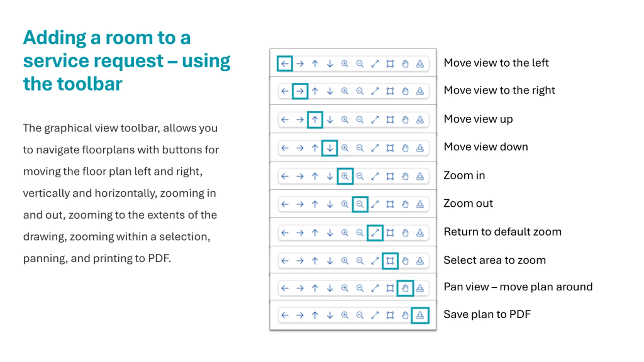Click the highlighted select area to zoom icon

(390, 261)
